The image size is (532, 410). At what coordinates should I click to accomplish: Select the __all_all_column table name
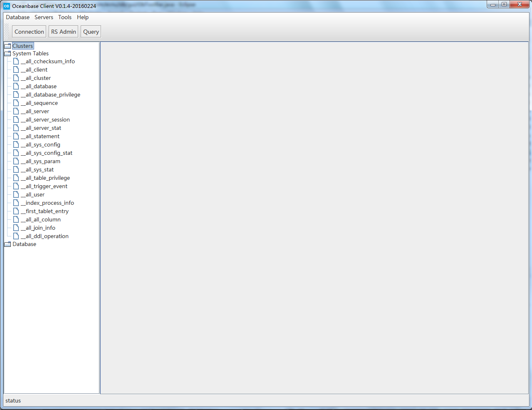(41, 219)
